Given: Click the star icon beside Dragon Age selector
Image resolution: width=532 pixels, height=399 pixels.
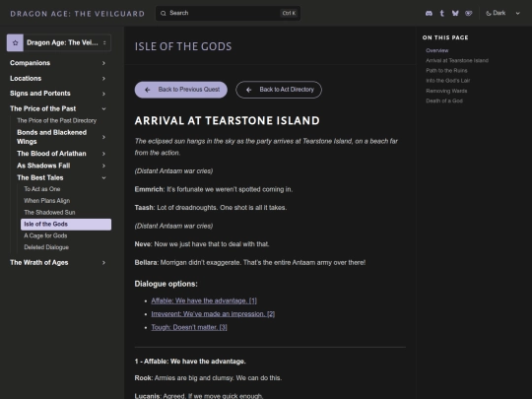Looking at the screenshot, I should 15,42.
